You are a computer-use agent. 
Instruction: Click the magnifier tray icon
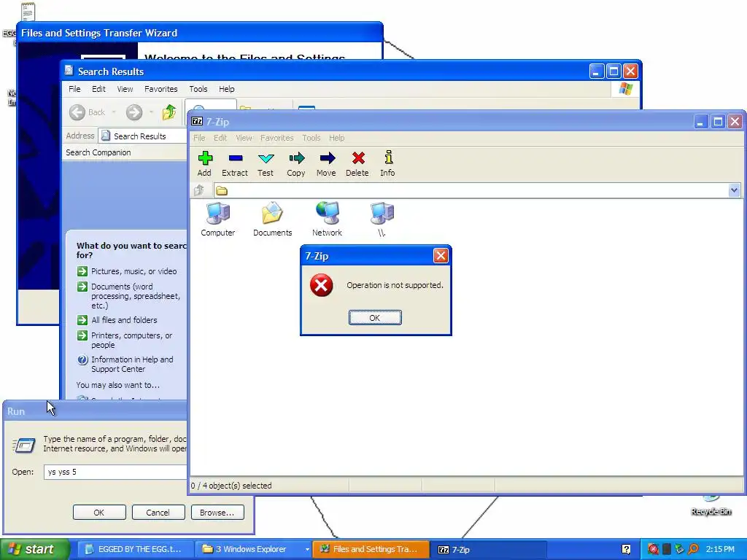pyautogui.click(x=693, y=549)
